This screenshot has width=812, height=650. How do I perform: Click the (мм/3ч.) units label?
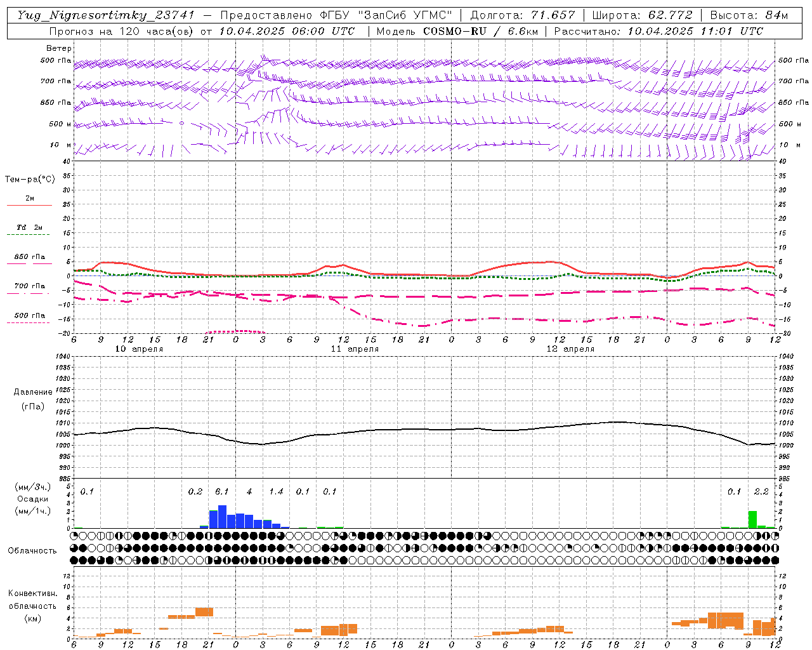coord(32,487)
